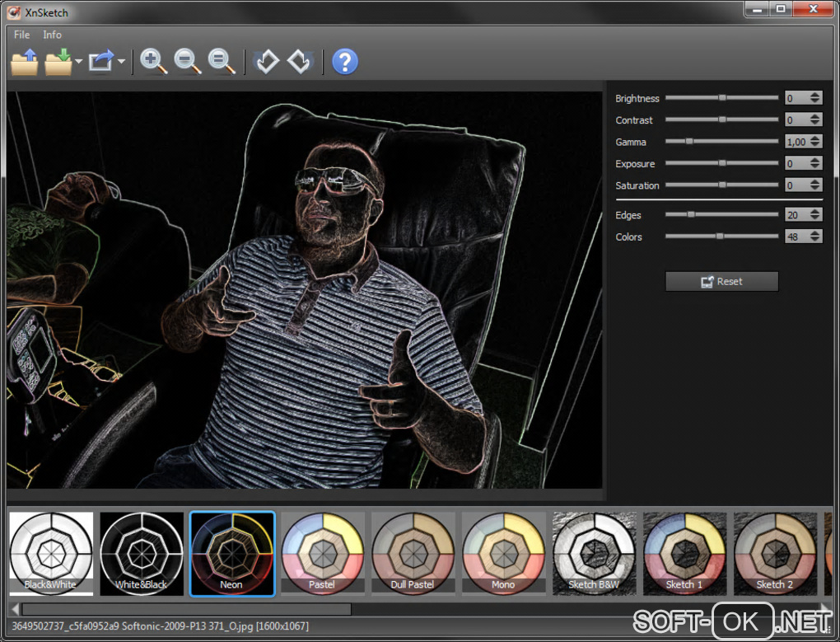The width and height of the screenshot is (840, 642).
Task: Click the Gamma value field showing 1,00
Action: coord(796,142)
